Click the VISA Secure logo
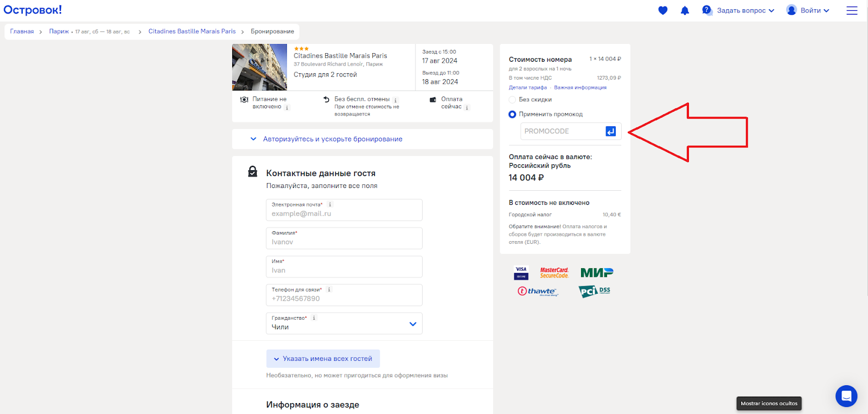 point(521,273)
